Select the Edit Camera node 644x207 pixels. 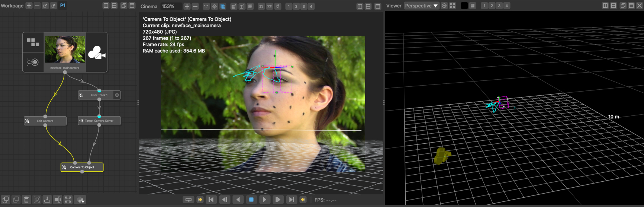pyautogui.click(x=45, y=121)
